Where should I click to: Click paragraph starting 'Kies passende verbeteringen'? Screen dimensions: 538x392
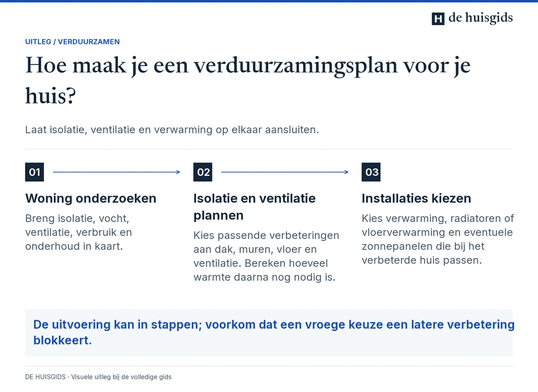point(266,256)
